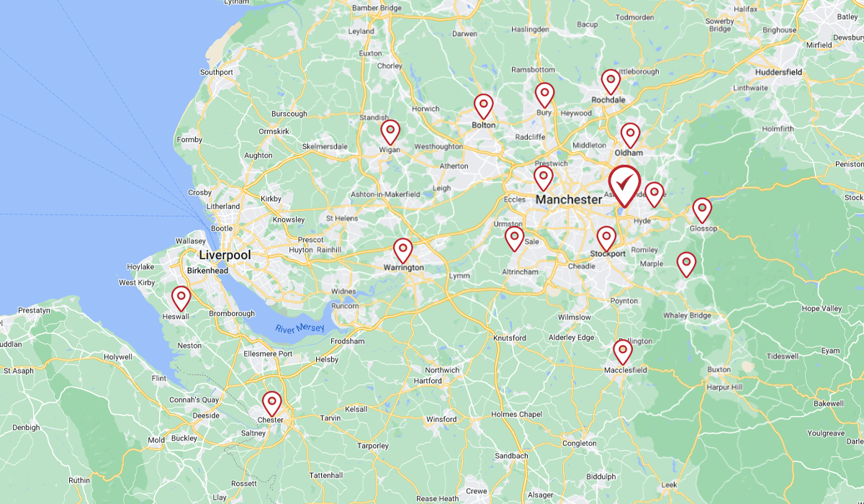Click the large checkmark pin near Manchester
This screenshot has height=504, width=864.
click(x=624, y=186)
